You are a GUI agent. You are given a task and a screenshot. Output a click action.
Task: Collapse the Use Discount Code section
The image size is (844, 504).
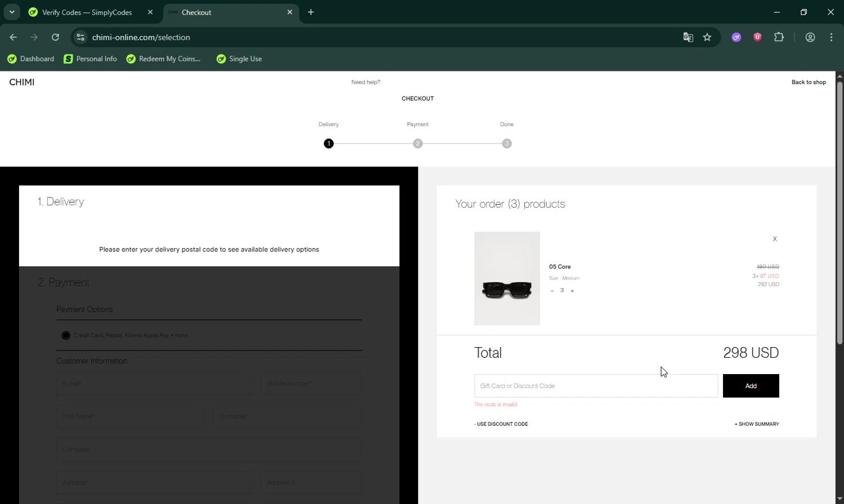pos(501,424)
